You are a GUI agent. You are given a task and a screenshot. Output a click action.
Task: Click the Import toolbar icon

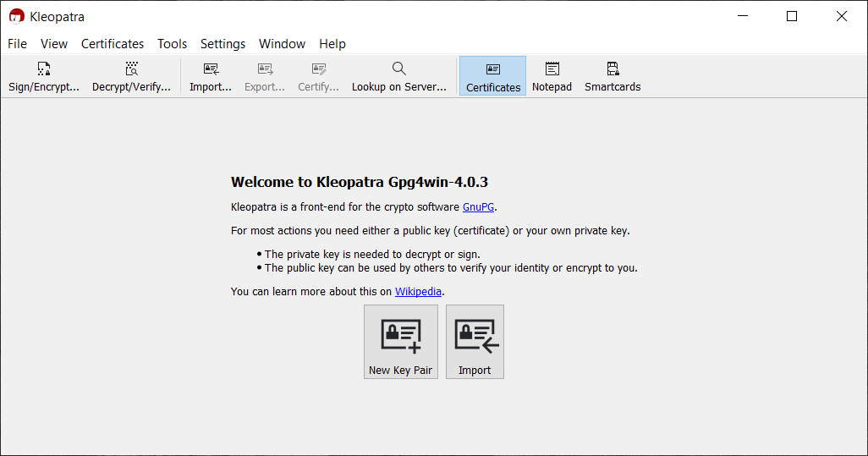coord(211,76)
